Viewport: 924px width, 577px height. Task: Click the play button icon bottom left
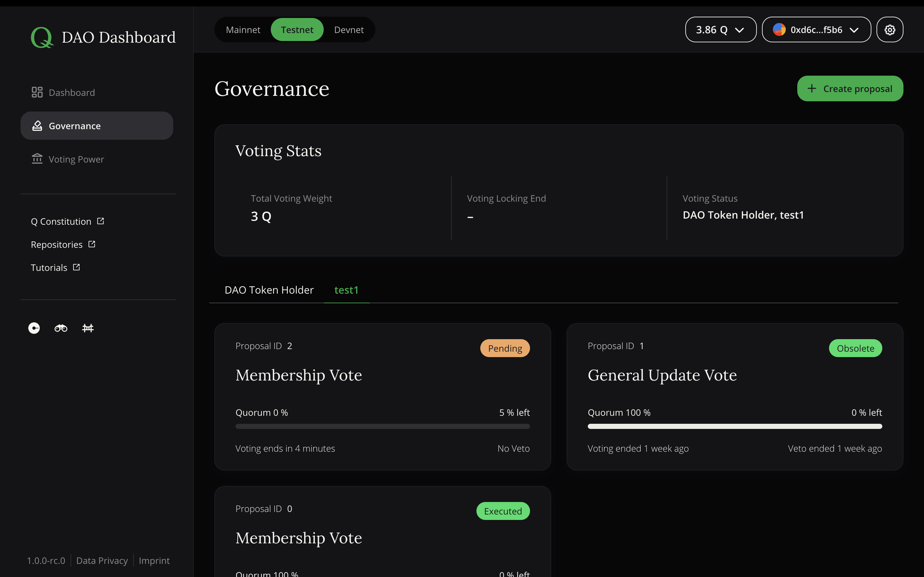pyautogui.click(x=33, y=327)
